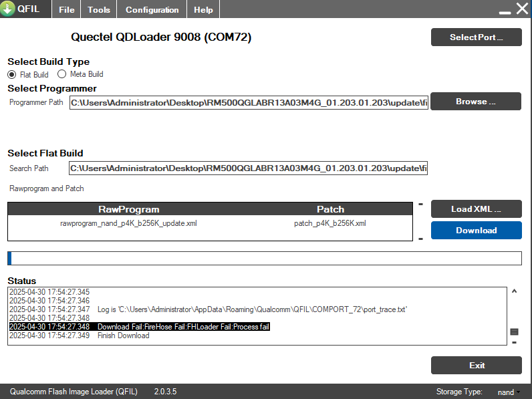Open the Configuration menu
Viewport: 532px width, 399px height.
coord(152,9)
